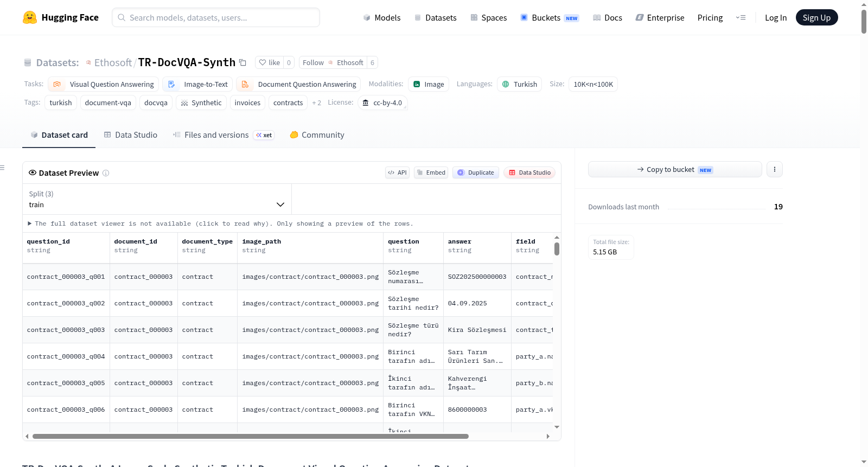This screenshot has height=467, width=868.
Task: Click the page vertical scrollbar thumb
Action: (864, 21)
